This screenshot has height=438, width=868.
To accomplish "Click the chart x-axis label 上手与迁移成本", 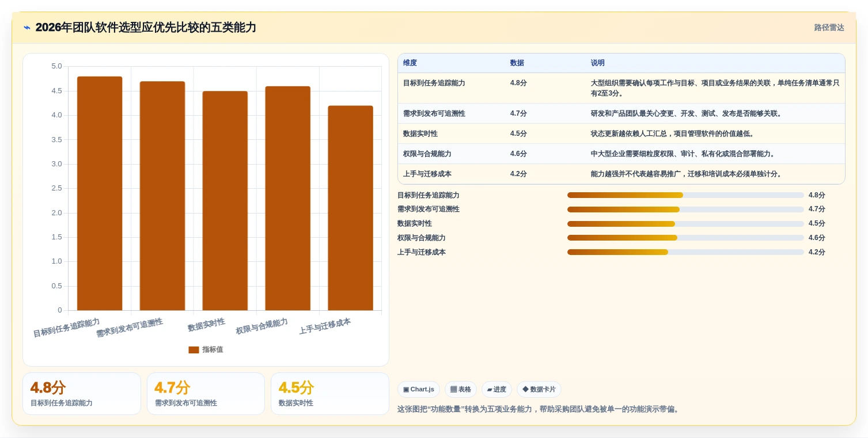I will (x=325, y=326).
